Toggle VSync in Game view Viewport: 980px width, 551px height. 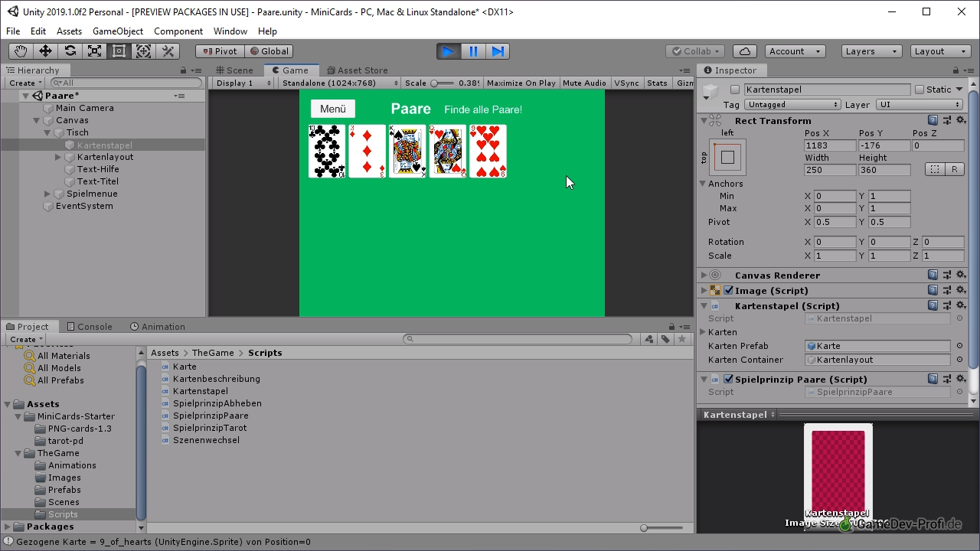(626, 83)
